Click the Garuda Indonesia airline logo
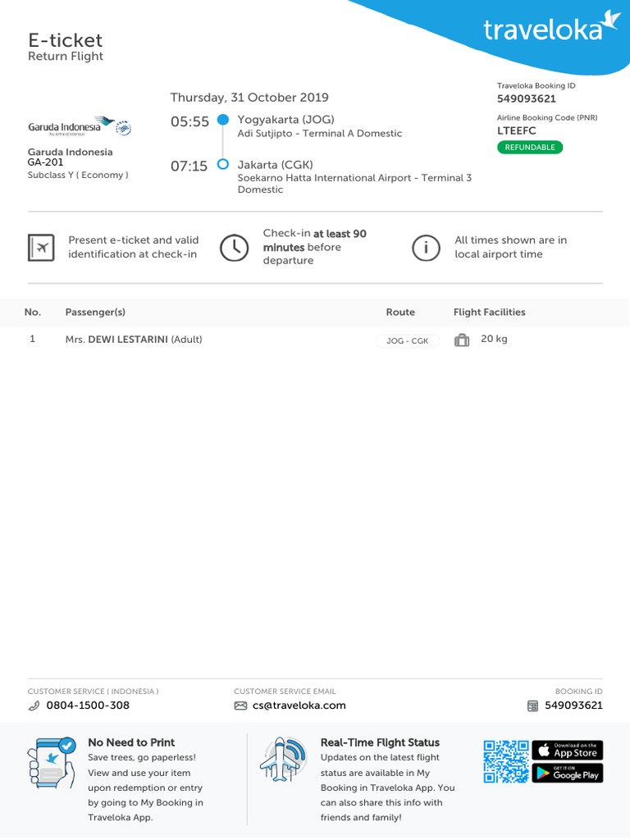Viewport: 630px width, 840px height. pos(80,126)
